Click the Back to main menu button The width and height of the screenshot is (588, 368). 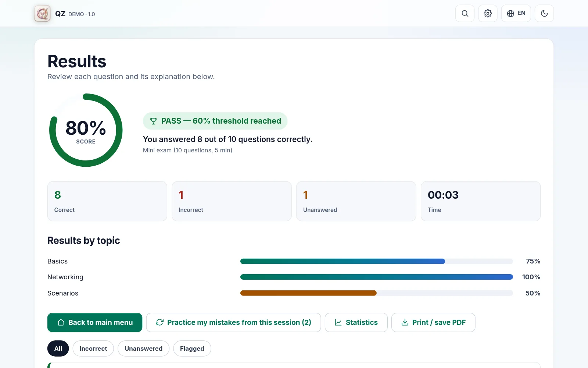pos(95,322)
